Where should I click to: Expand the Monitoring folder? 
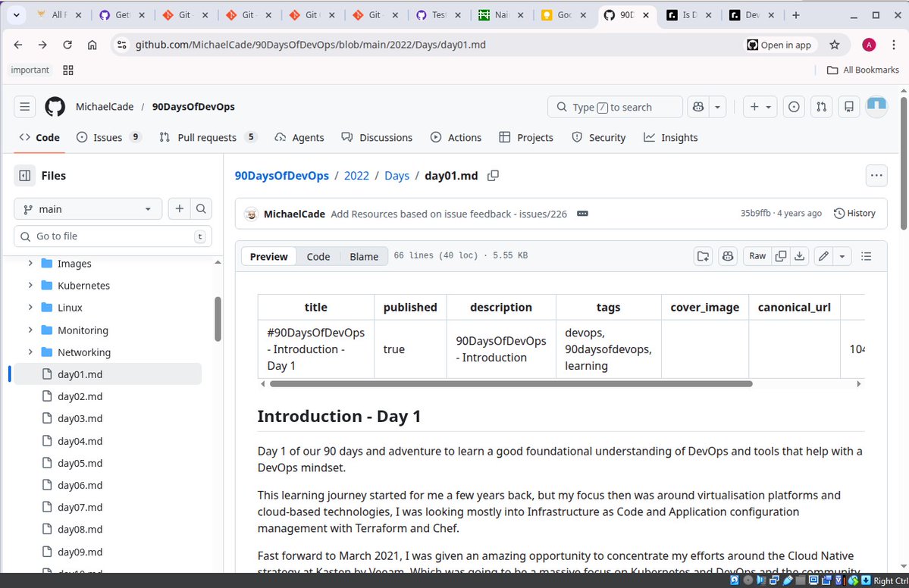click(x=30, y=330)
